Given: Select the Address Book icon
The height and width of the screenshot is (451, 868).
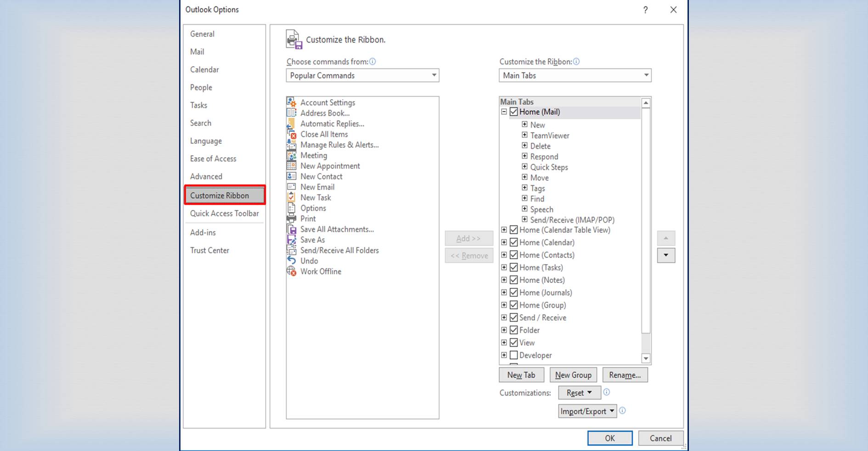Looking at the screenshot, I should tap(292, 113).
